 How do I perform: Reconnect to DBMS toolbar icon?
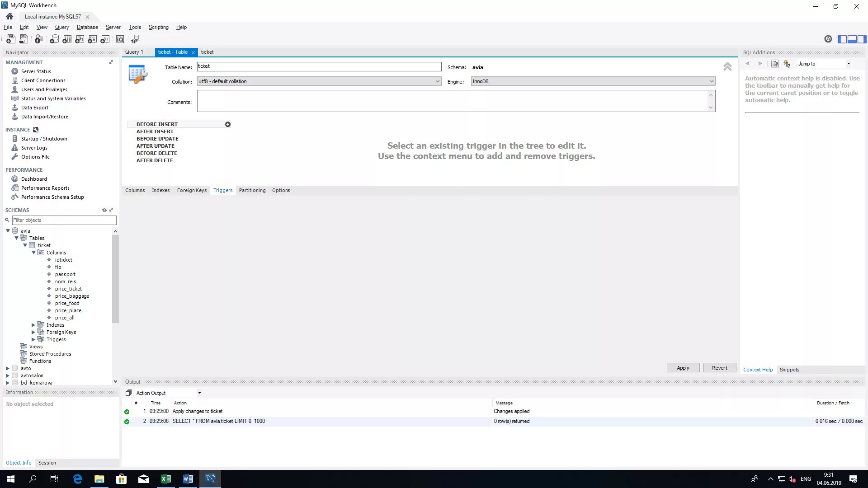point(135,39)
